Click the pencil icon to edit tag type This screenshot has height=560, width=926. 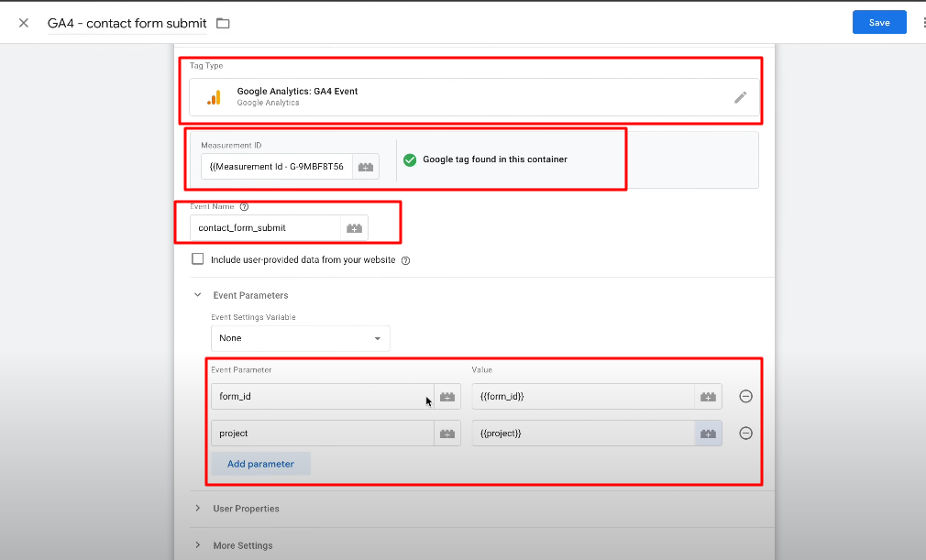click(740, 97)
